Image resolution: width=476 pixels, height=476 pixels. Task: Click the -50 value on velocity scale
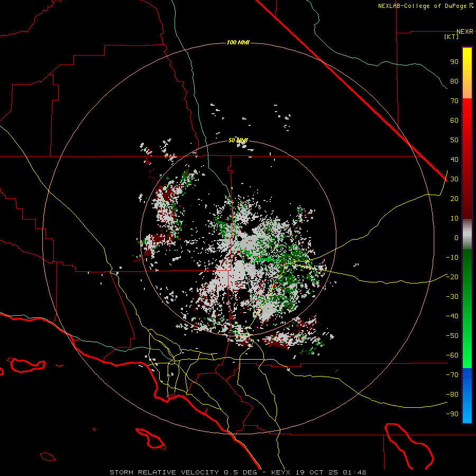452,336
